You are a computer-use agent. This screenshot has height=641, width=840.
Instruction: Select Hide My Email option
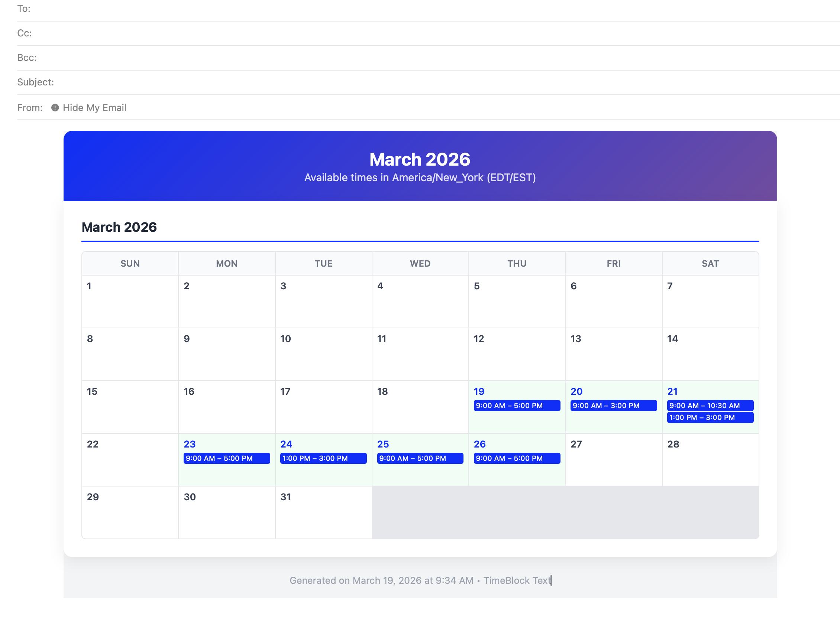(94, 108)
